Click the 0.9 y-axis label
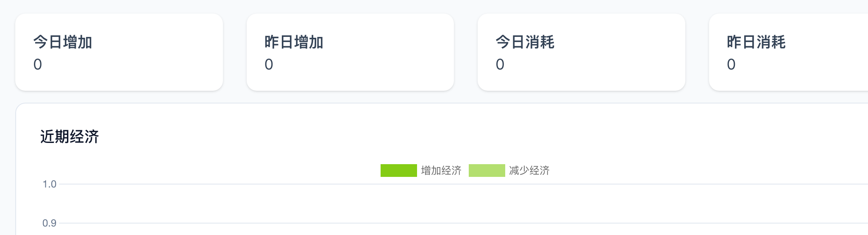The height and width of the screenshot is (235, 868). pyautogui.click(x=49, y=223)
